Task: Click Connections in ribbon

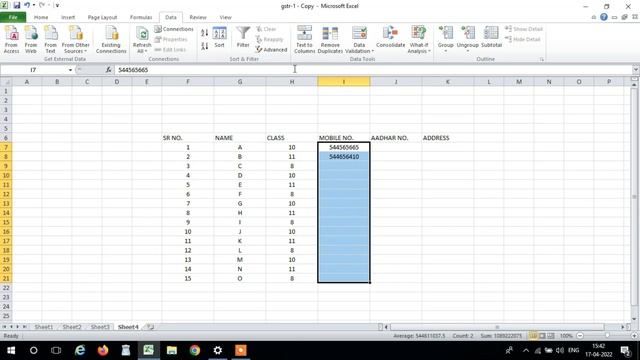Action: [174, 29]
